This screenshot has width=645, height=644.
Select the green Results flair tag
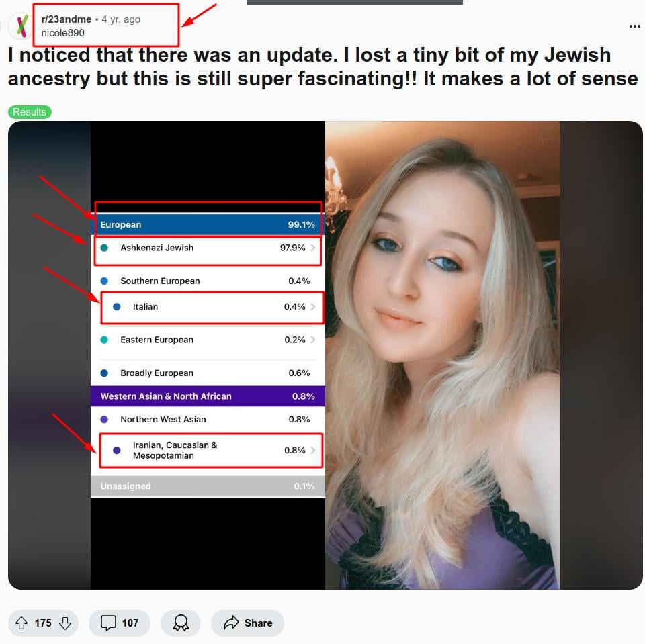(x=30, y=112)
